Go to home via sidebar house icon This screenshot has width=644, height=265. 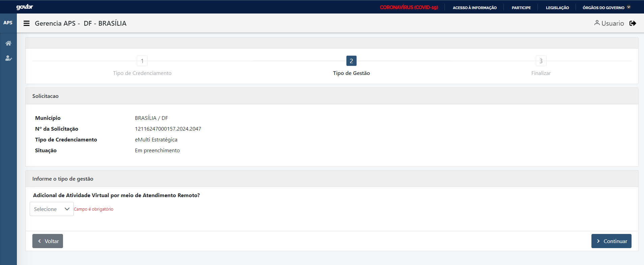[x=8, y=43]
